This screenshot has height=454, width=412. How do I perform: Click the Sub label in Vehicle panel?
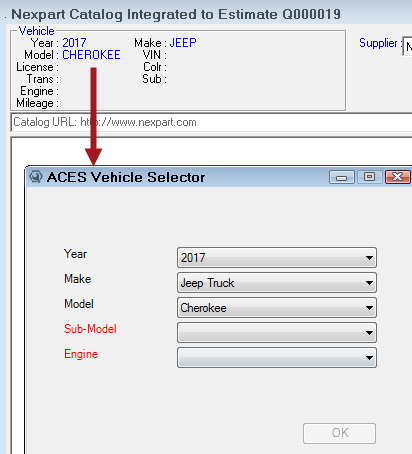(154, 79)
